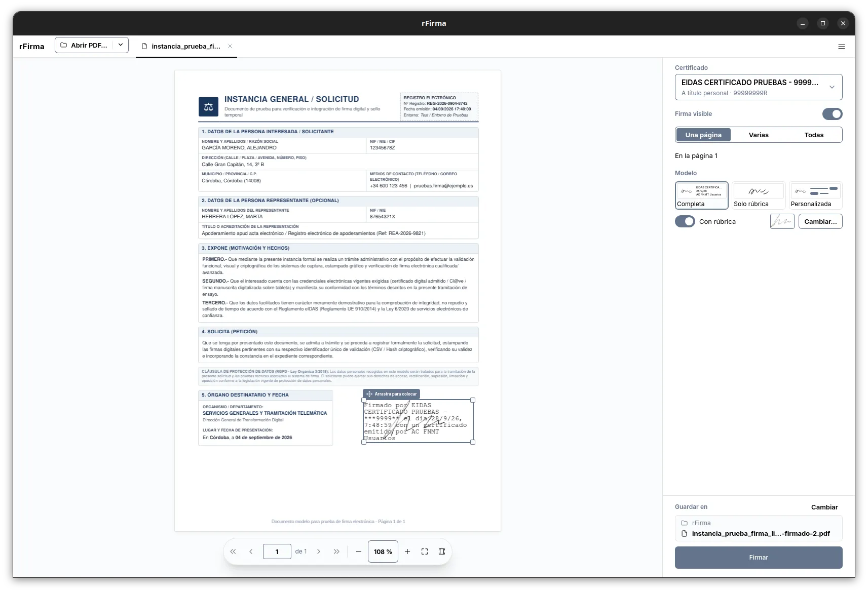Click the signature stamp box on document
The image size is (868, 592).
(x=418, y=421)
